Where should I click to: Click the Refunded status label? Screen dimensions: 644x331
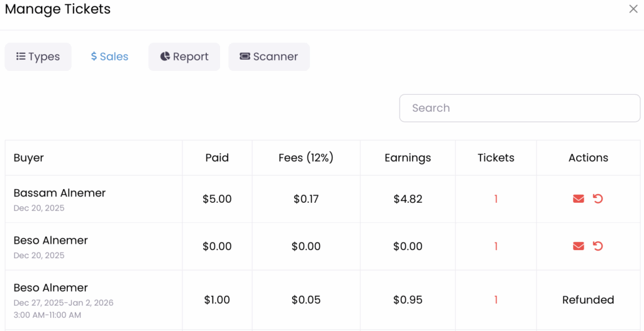588,300
